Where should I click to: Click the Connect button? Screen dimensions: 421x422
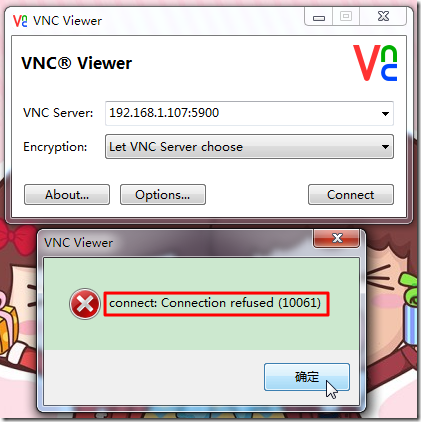tap(351, 195)
